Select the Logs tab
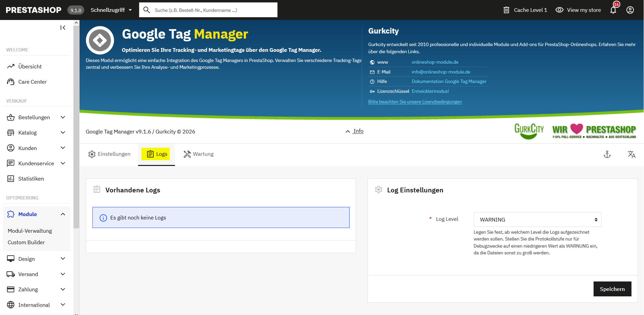 (x=156, y=154)
